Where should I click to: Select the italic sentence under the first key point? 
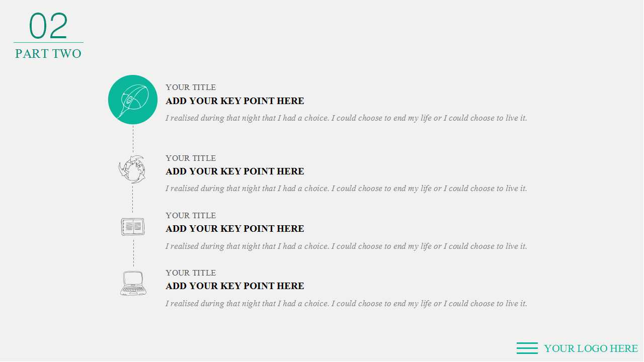346,118
